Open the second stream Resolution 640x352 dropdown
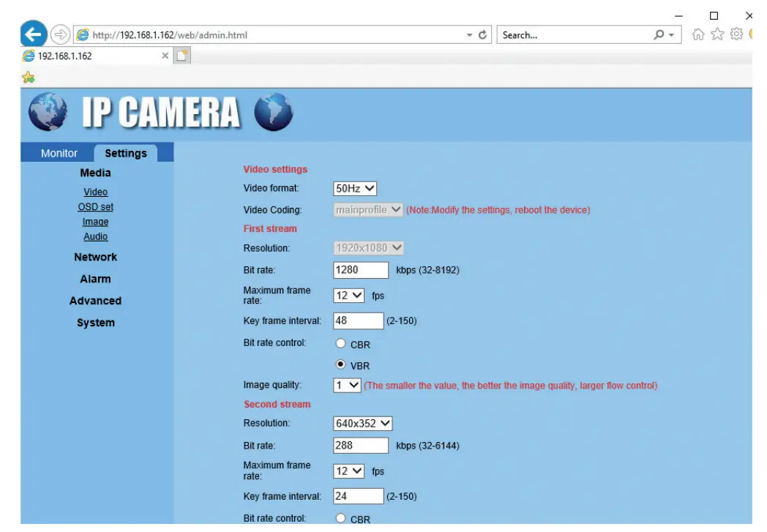 click(x=363, y=423)
